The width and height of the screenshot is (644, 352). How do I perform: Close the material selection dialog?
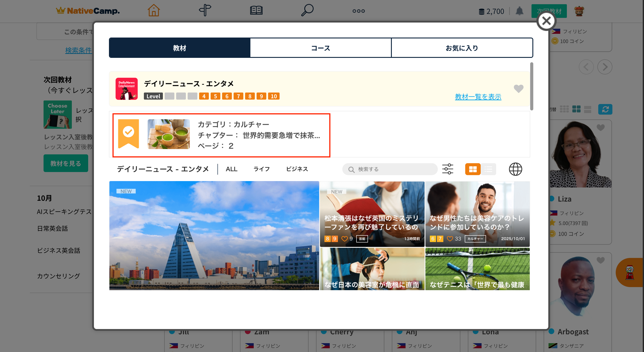tap(546, 21)
